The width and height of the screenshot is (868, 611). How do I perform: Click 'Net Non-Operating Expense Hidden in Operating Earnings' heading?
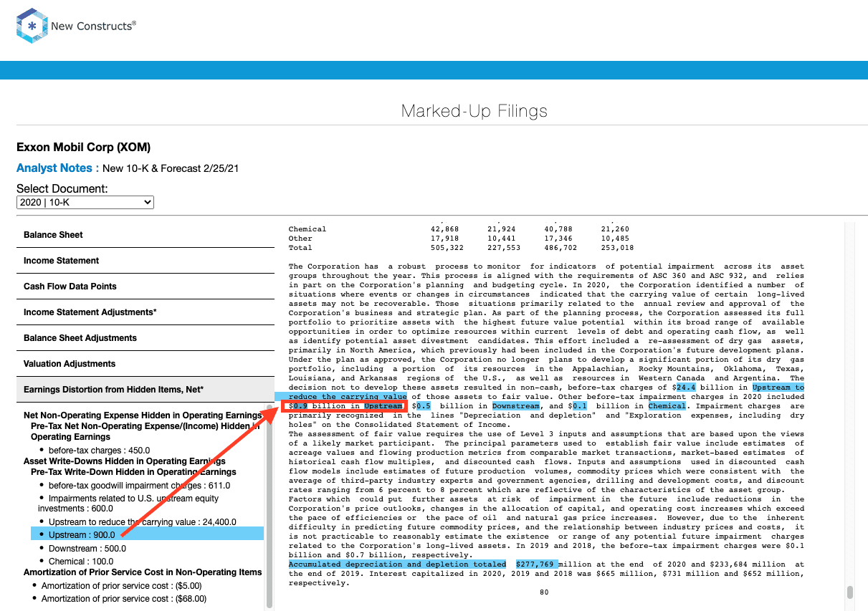143,415
